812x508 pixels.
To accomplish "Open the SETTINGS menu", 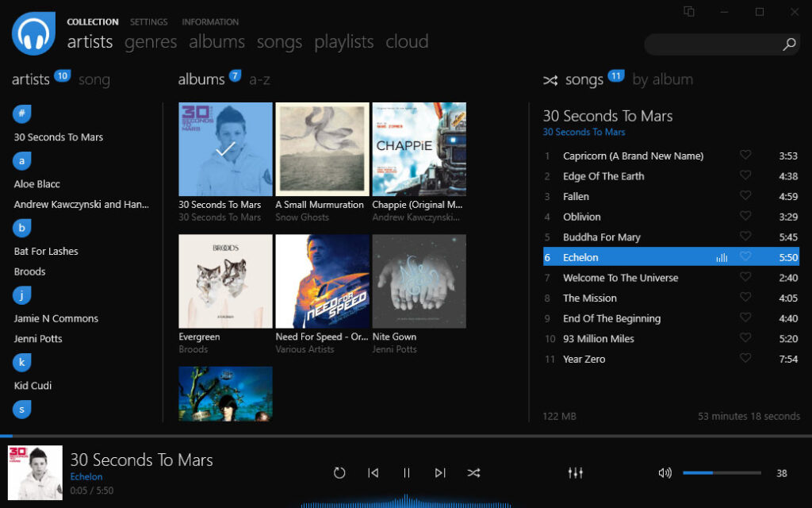I will 149,21.
